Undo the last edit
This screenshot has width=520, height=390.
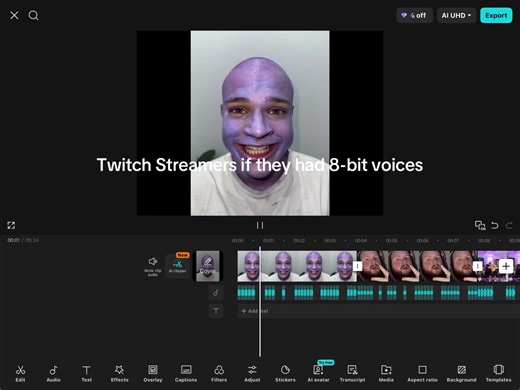tap(495, 226)
